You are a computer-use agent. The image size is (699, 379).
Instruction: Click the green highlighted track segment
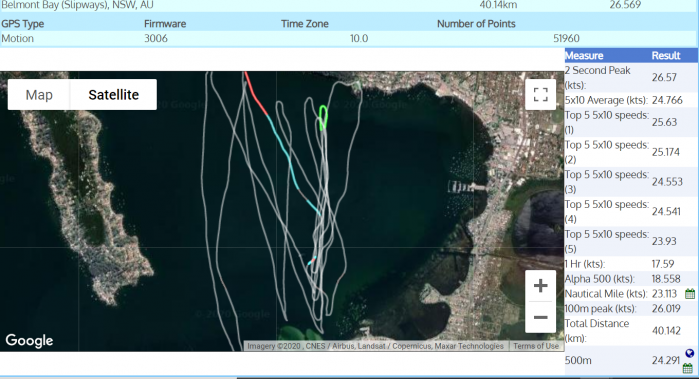324,117
